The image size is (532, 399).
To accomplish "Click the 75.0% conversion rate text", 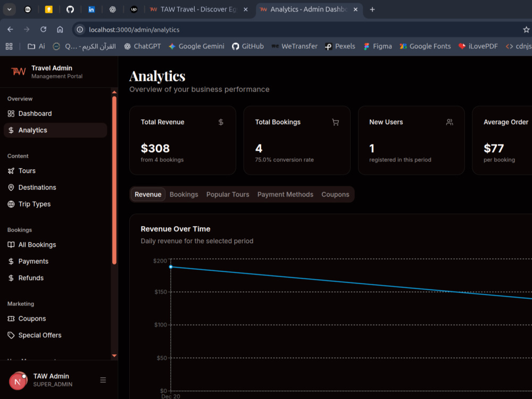I will (x=284, y=160).
